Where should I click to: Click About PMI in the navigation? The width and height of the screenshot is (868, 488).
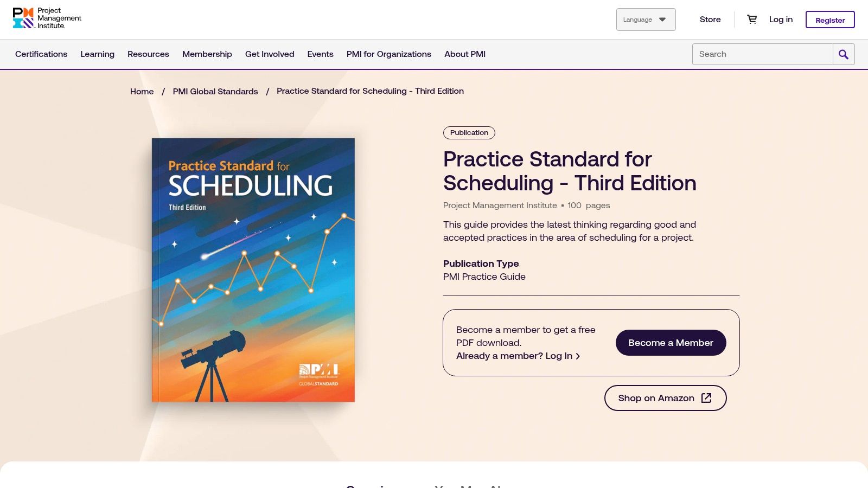coord(464,54)
